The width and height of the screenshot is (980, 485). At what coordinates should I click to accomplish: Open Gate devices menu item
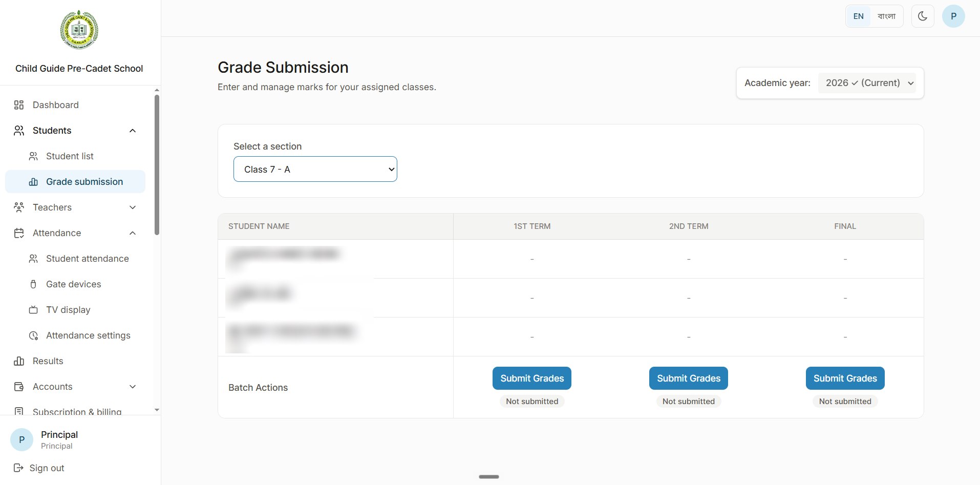[x=75, y=284]
